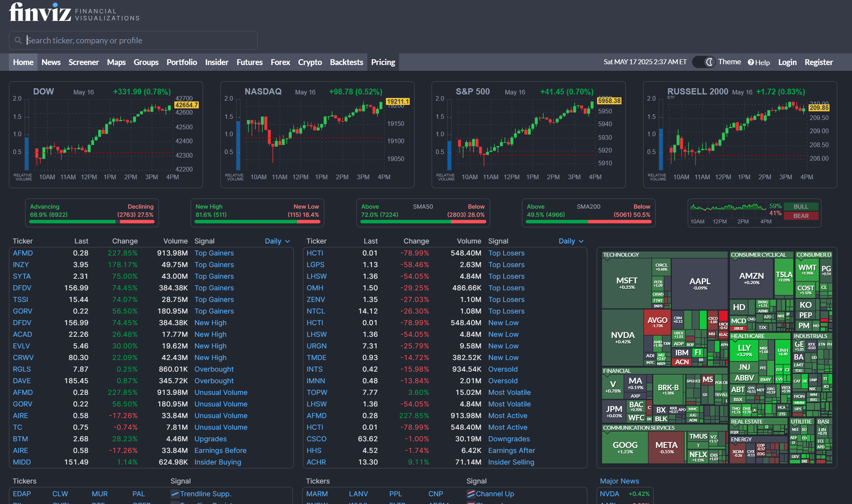Open the ACHR ticker link
852x504 pixels.
[x=316, y=462]
